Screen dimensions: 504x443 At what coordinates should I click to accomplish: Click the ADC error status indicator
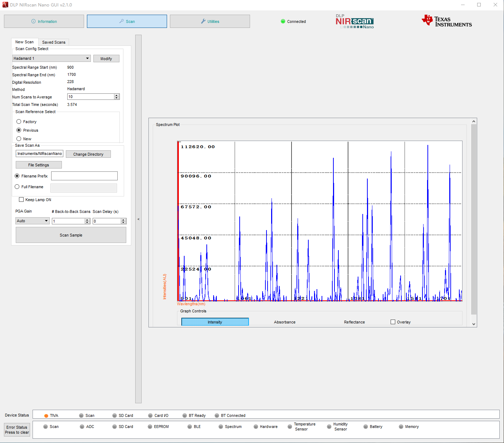coord(82,427)
